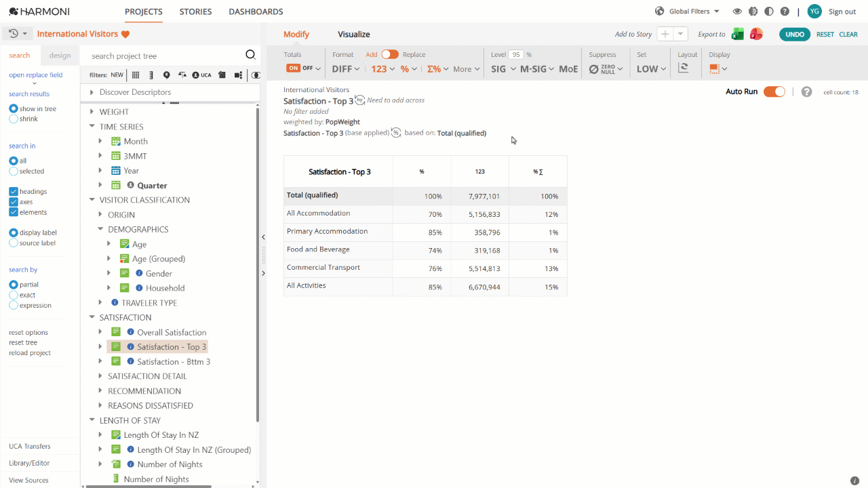The image size is (868, 488).
Task: Uncheck the headings checkbox
Action: click(x=13, y=192)
